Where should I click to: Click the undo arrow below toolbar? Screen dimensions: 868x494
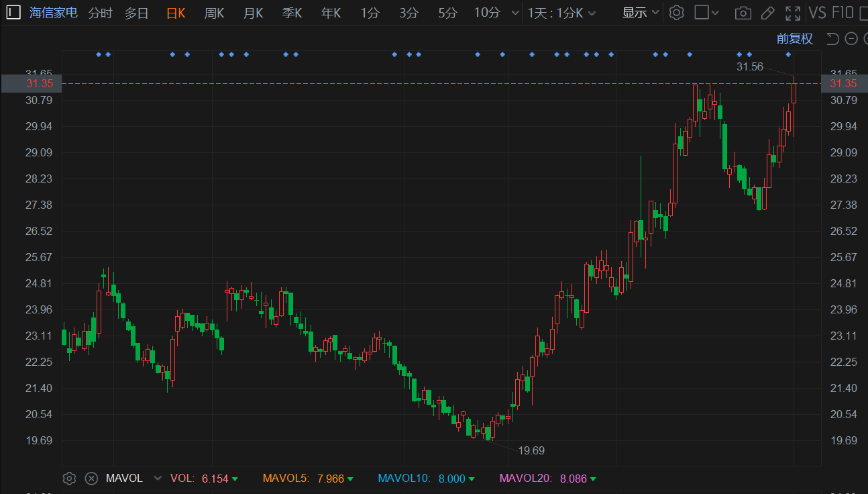click(832, 39)
